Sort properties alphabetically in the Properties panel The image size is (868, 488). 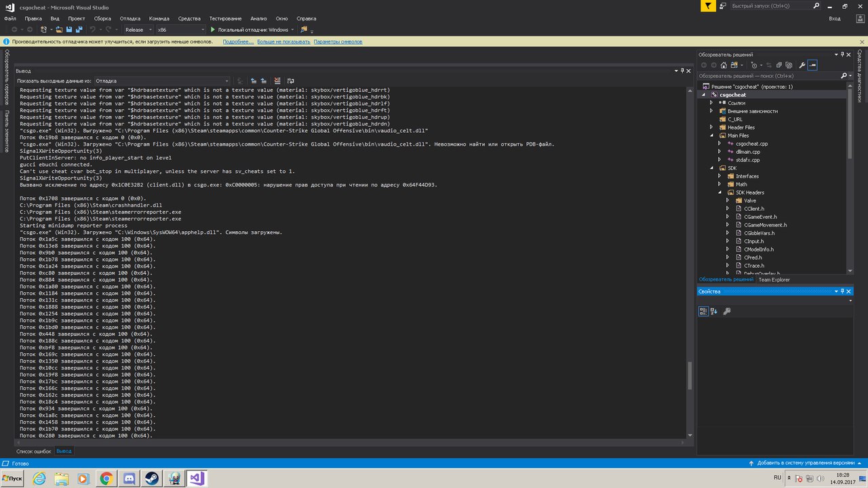(714, 311)
